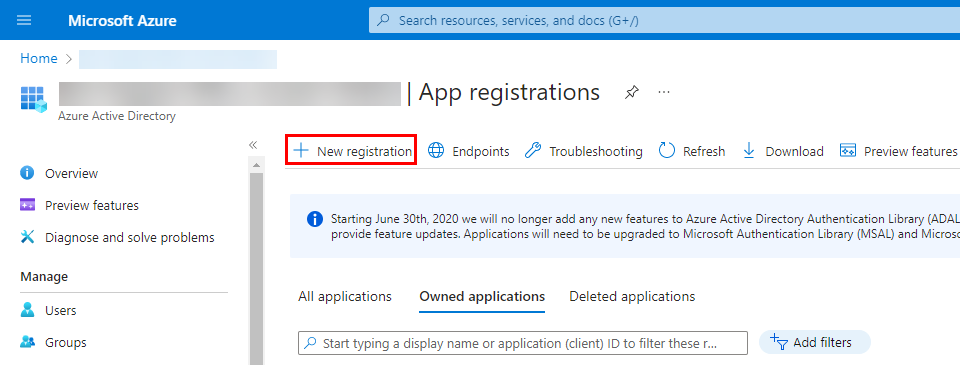Image resolution: width=960 pixels, height=365 pixels.
Task: Click the blue info icon beside Overview
Action: (x=27, y=173)
